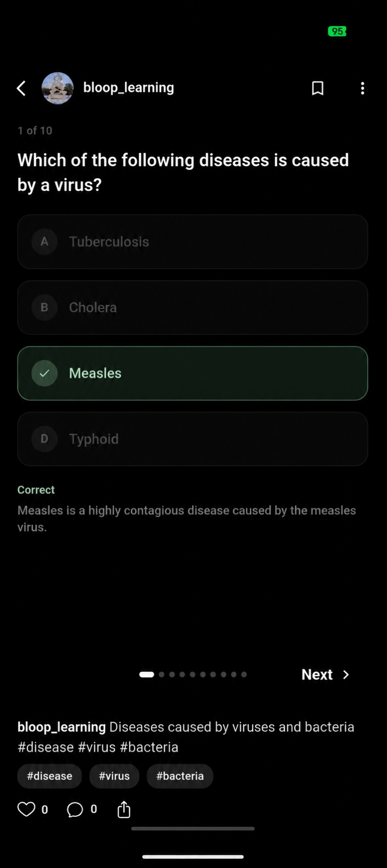
Task: Click the Next chevron arrow
Action: (346, 675)
